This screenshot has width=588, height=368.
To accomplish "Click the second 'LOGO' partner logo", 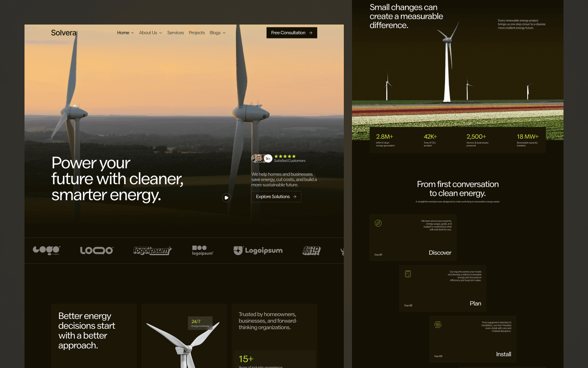I will (97, 250).
